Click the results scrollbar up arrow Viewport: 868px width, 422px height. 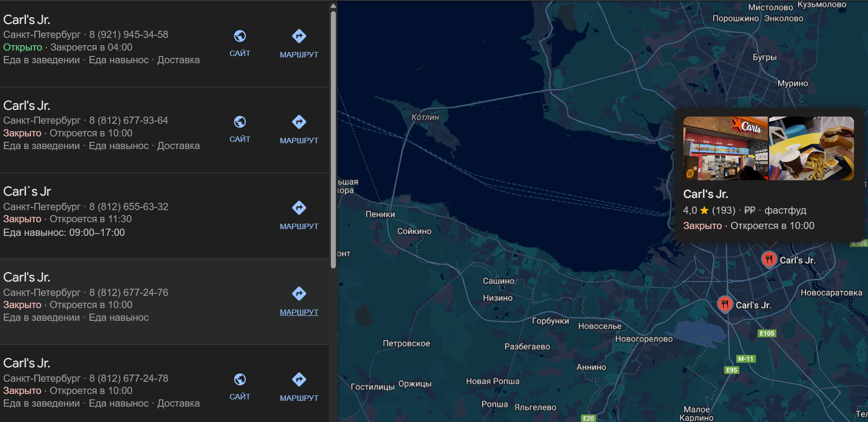coord(333,6)
